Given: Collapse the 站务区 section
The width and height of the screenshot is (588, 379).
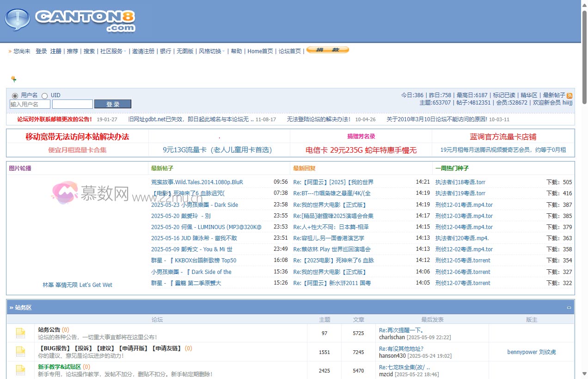Looking at the screenshot, I should click(x=569, y=308).
